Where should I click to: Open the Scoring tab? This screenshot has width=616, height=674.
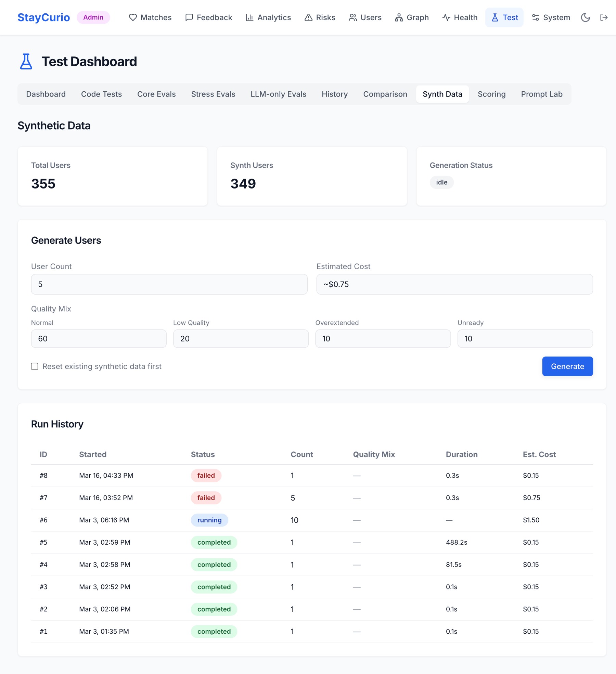pyautogui.click(x=491, y=94)
